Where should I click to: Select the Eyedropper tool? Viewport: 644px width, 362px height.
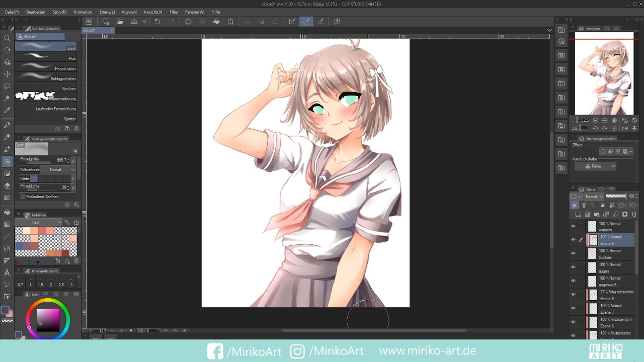[x=7, y=110]
